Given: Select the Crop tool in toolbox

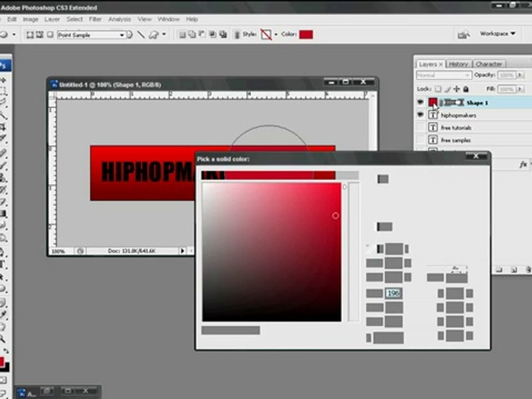Looking at the screenshot, I should (x=3, y=127).
